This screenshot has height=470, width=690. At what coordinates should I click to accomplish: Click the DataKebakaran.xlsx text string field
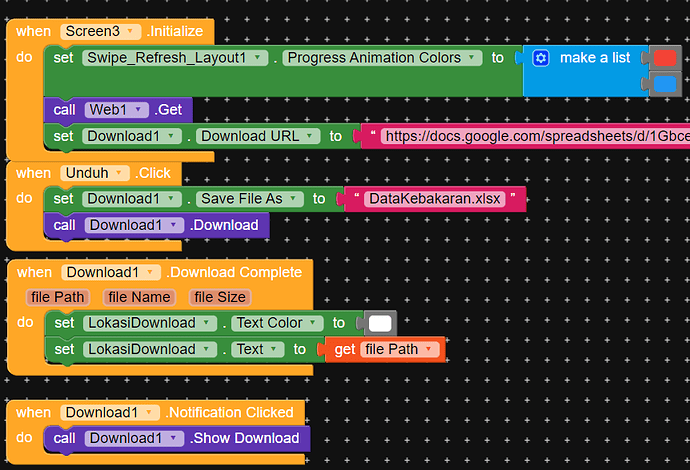click(x=434, y=199)
